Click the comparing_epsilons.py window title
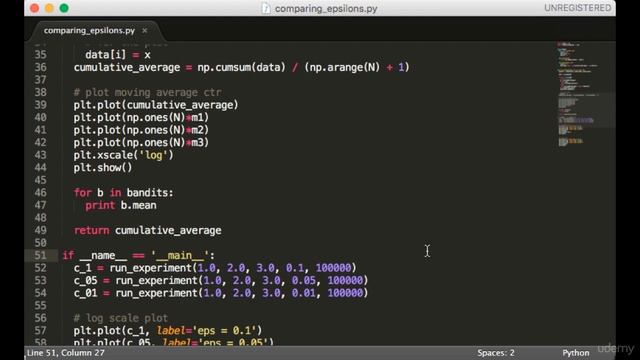The height and width of the screenshot is (360, 640). [326, 9]
